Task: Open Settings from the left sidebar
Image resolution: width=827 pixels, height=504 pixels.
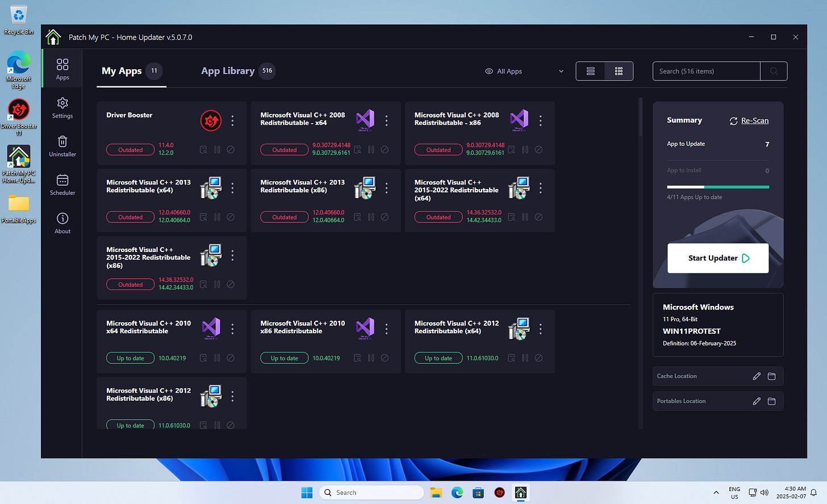Action: 62,107
